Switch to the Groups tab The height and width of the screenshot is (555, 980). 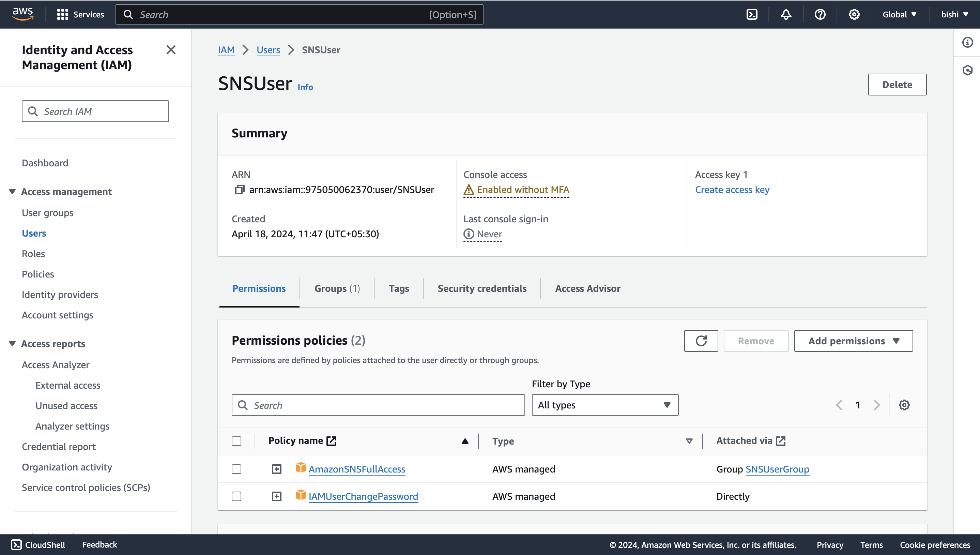(337, 288)
